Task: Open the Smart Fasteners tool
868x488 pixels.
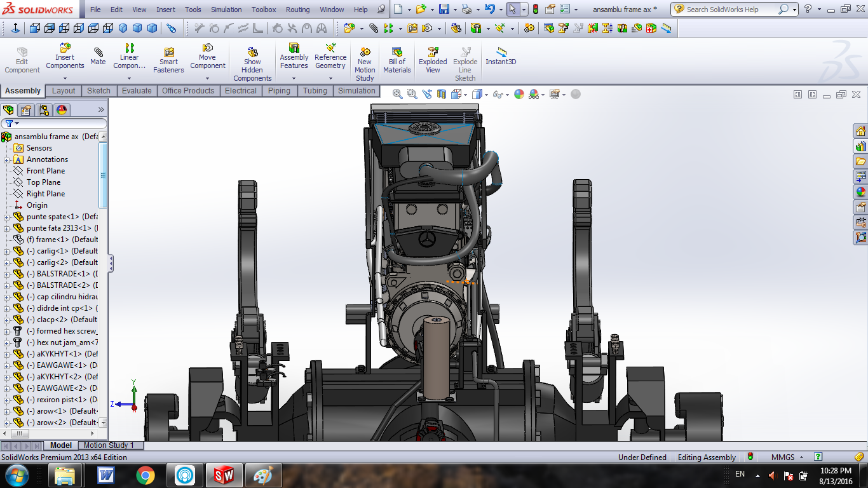Action: (x=168, y=60)
